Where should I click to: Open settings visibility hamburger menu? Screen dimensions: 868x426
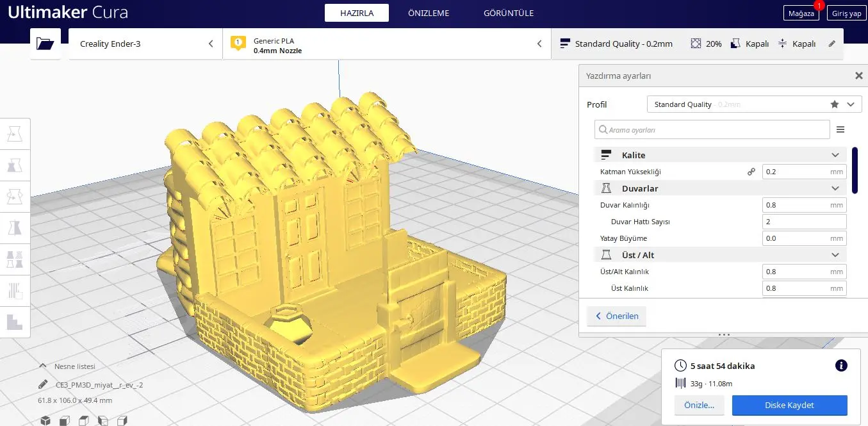pos(841,129)
